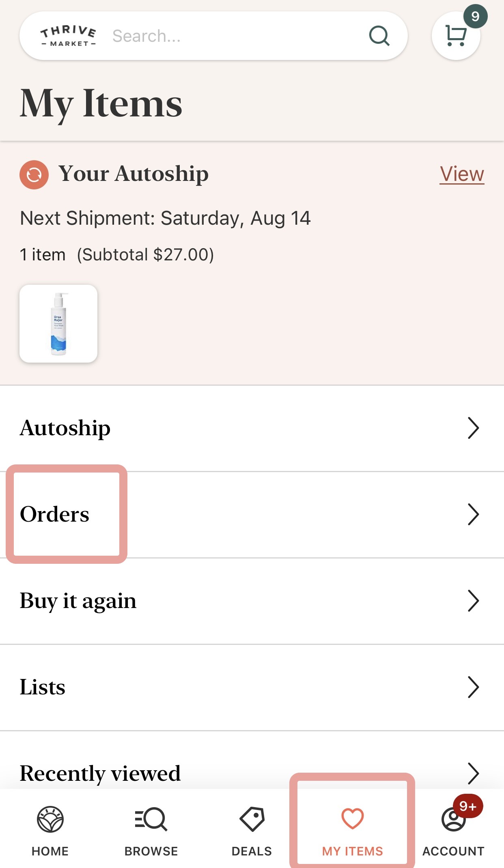504x868 pixels.
Task: Open the Deals tag icon
Action: 252,819
